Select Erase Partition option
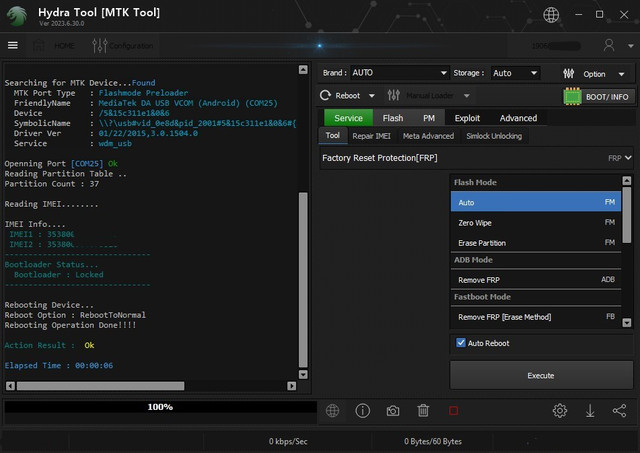The height and width of the screenshot is (453, 640). [x=536, y=243]
